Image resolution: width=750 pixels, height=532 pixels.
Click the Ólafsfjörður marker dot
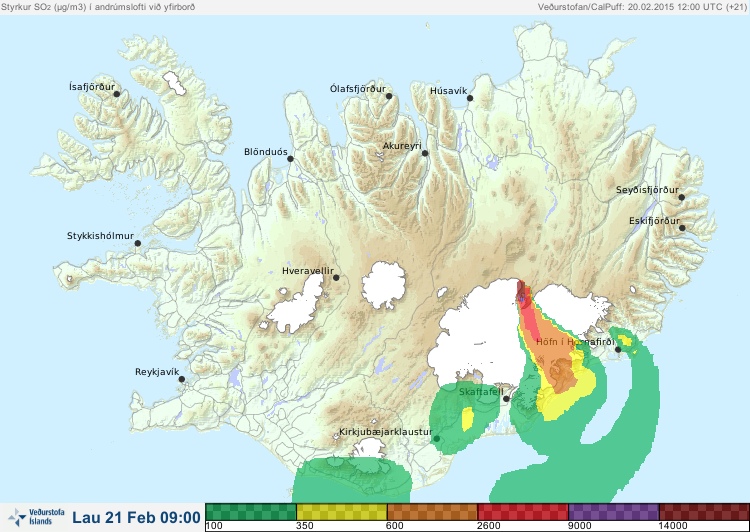(x=389, y=96)
